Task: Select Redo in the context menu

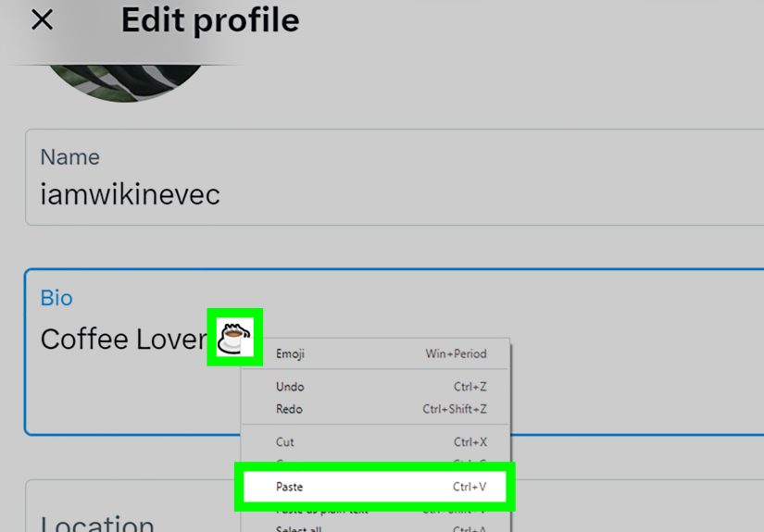Action: [x=375, y=409]
